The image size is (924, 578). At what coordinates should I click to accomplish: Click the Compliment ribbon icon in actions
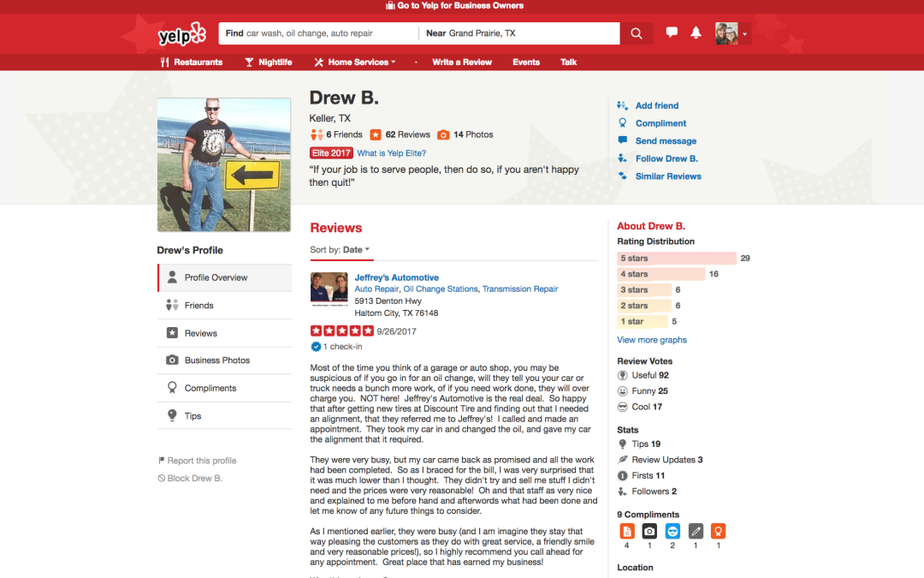[622, 122]
